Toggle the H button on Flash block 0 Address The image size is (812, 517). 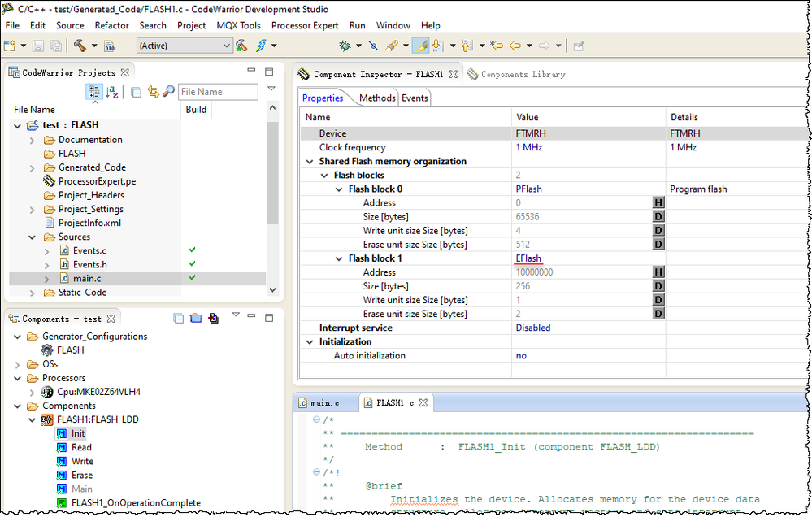click(x=658, y=203)
